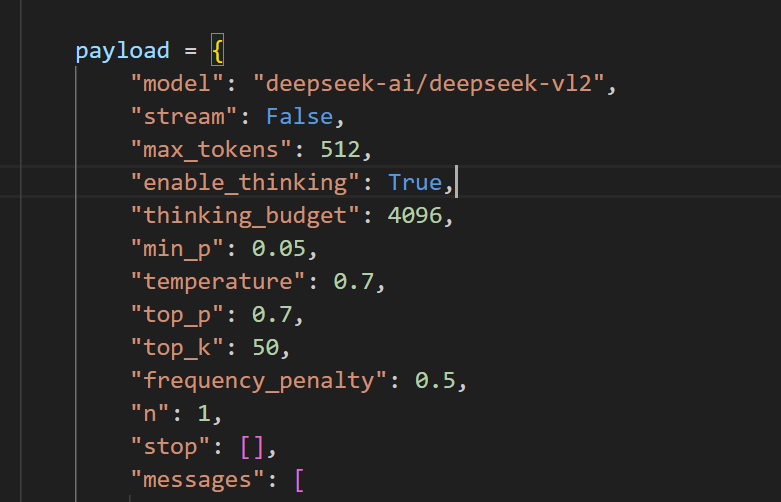Click the "messages" key

click(198, 480)
